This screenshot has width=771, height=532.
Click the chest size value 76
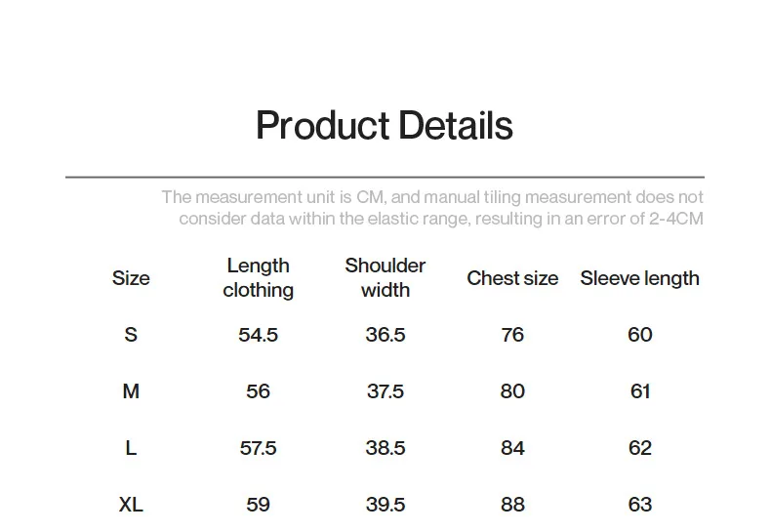pyautogui.click(x=512, y=335)
